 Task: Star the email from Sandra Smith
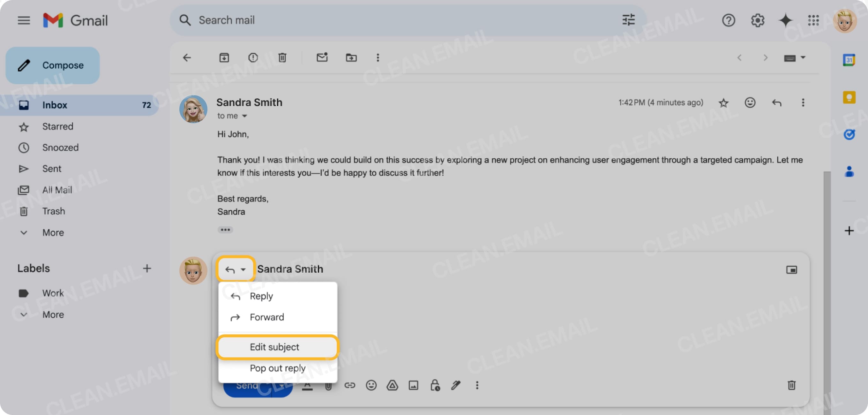[723, 102]
